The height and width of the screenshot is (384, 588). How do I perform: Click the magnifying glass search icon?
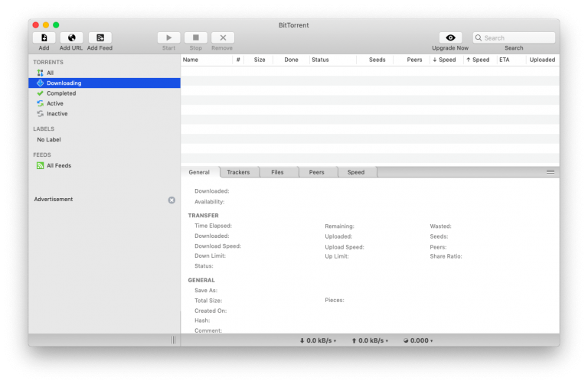(x=479, y=37)
